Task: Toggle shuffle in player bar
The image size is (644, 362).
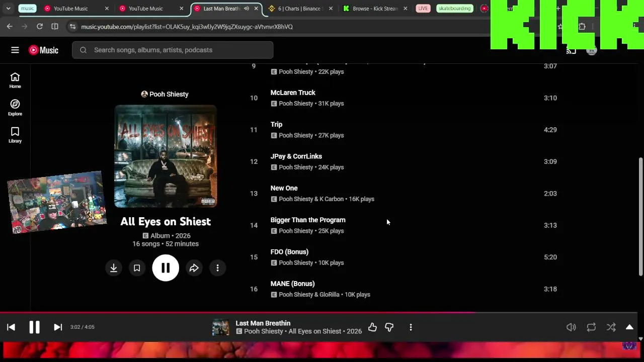Action: [x=611, y=327]
